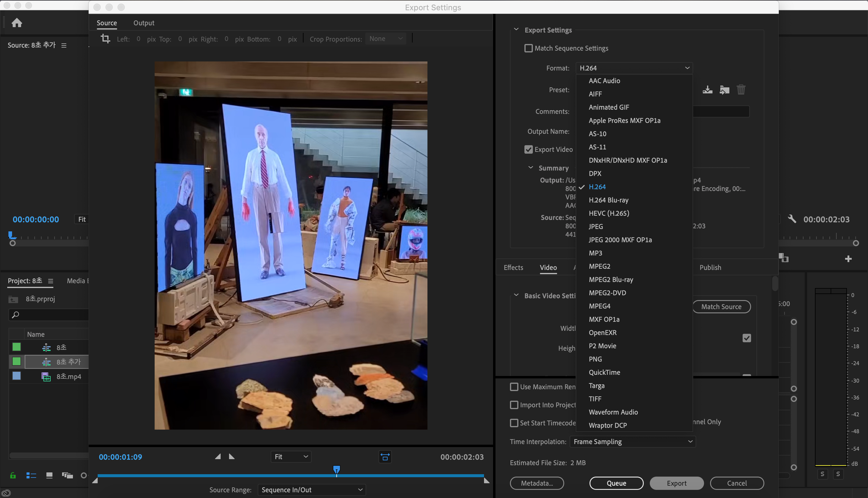Open the Metadata... button
The image size is (868, 498).
[537, 483]
